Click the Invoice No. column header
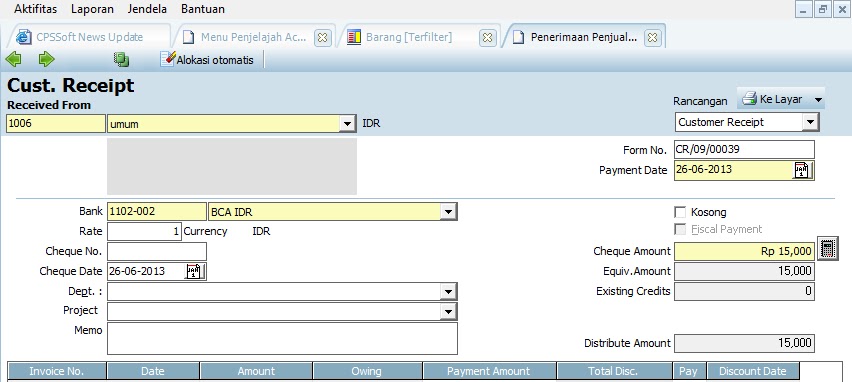Image resolution: width=852 pixels, height=382 pixels. point(57,371)
